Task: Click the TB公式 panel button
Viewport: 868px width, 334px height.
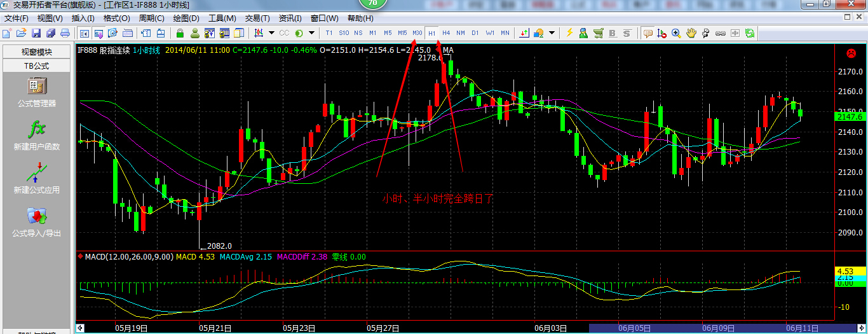Action: coord(36,66)
